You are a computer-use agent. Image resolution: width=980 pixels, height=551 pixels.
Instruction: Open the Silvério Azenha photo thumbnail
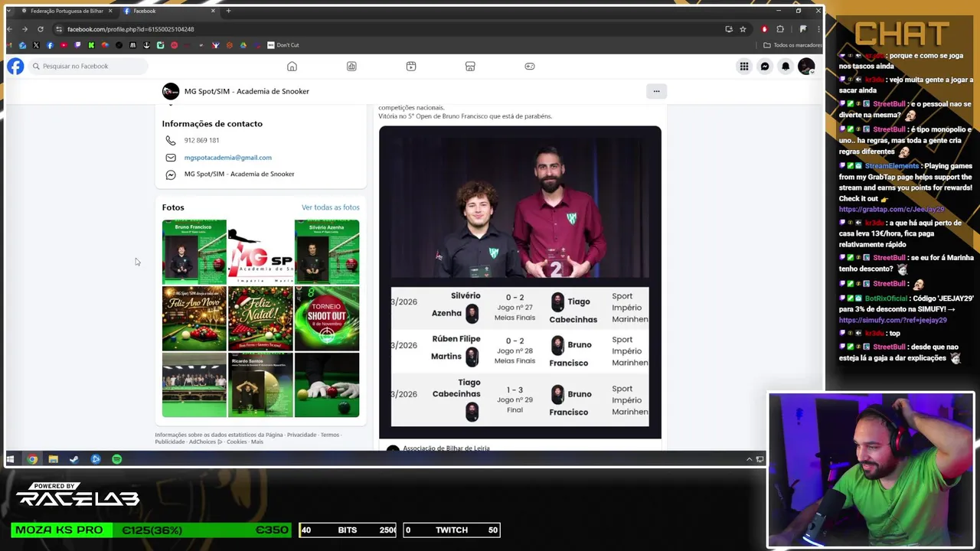(327, 252)
